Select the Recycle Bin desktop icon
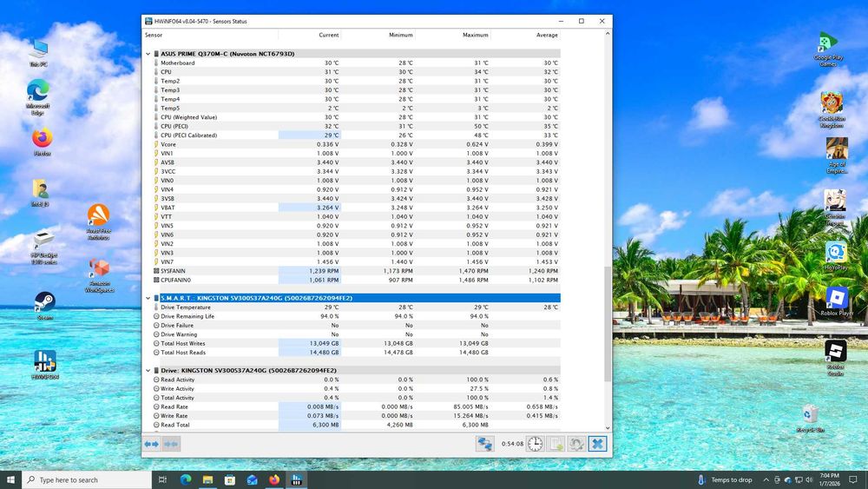868x489 pixels. tap(810, 419)
